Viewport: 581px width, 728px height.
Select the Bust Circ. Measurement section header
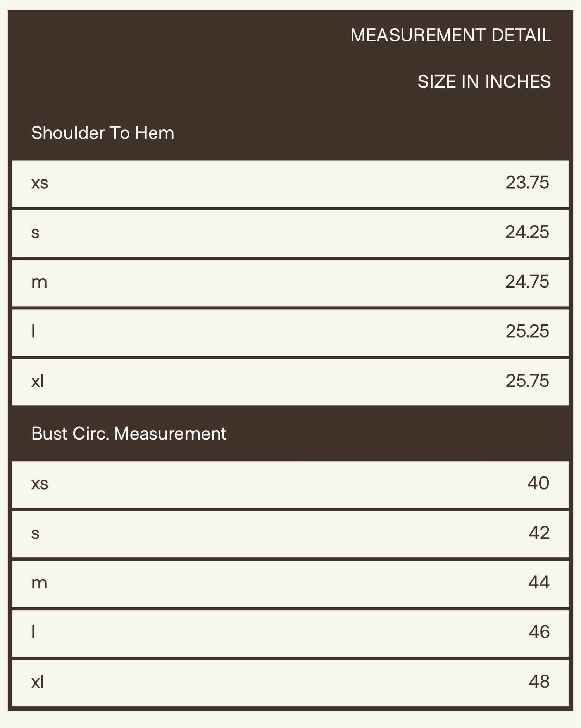tap(129, 433)
